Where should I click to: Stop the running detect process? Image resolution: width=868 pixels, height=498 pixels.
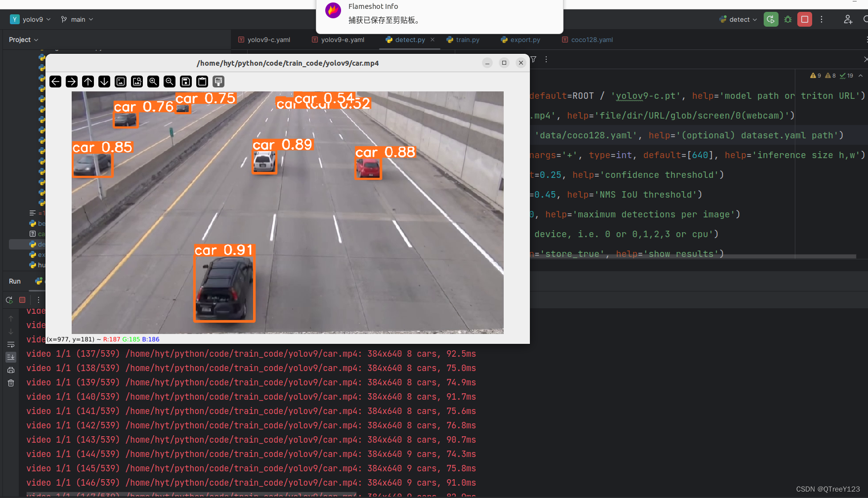pyautogui.click(x=805, y=19)
